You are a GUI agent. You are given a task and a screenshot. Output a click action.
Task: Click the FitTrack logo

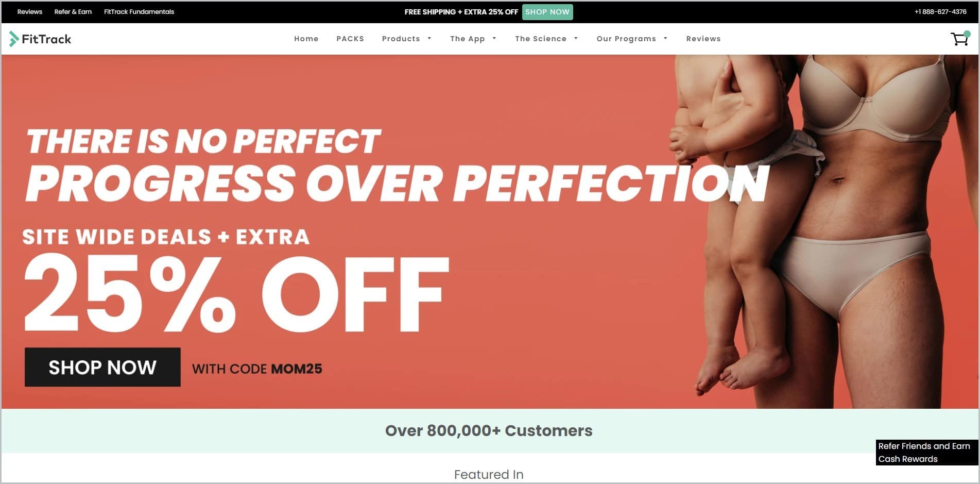coord(40,39)
